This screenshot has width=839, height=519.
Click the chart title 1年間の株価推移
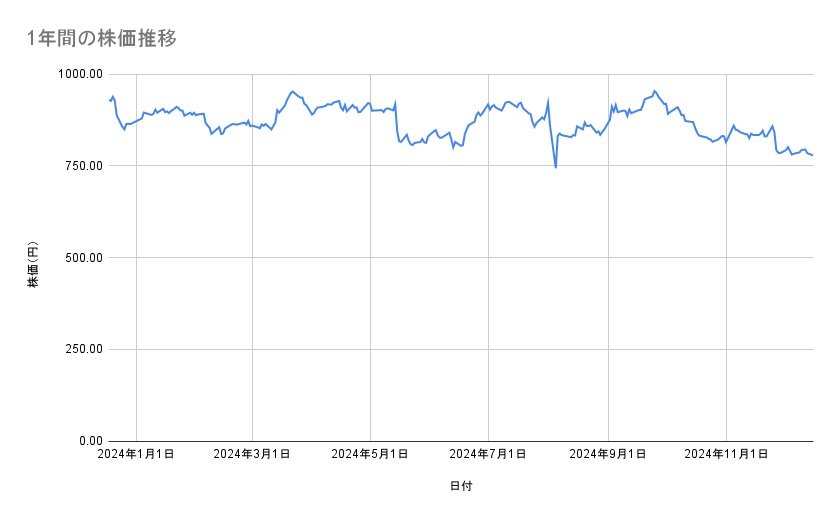coord(103,38)
